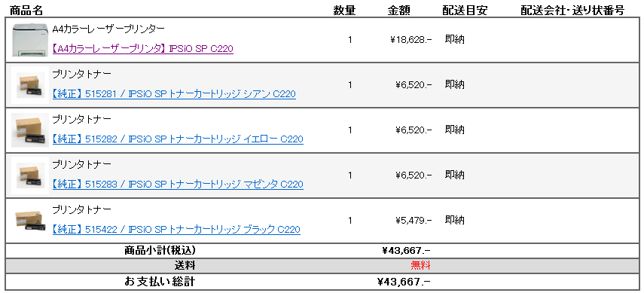Click the black toner product image
644x293 pixels.
click(x=30, y=220)
